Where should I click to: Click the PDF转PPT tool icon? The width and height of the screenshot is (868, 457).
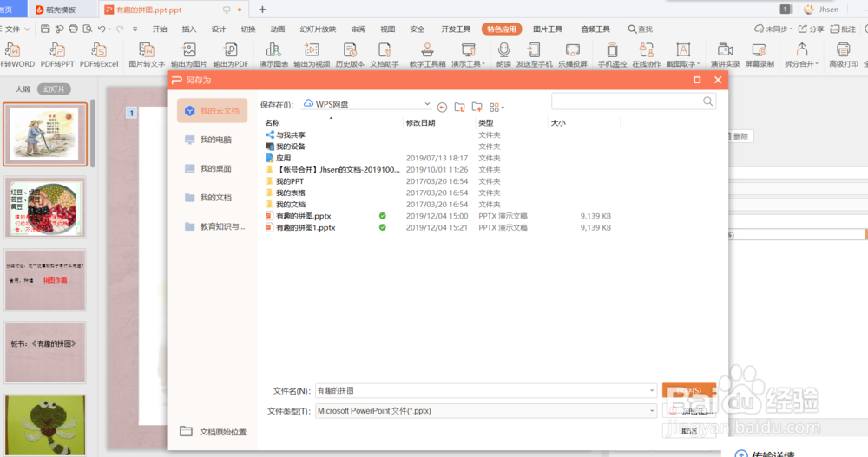(57, 50)
